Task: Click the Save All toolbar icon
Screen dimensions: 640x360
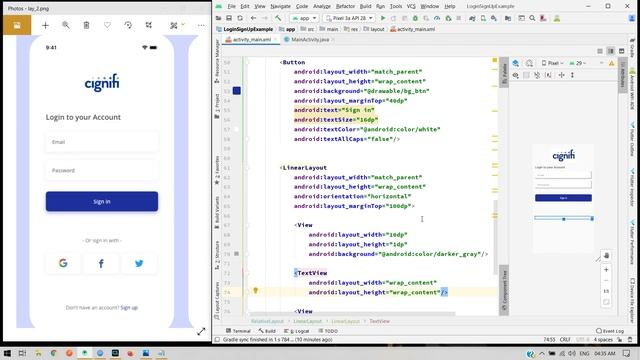Action: (229, 18)
